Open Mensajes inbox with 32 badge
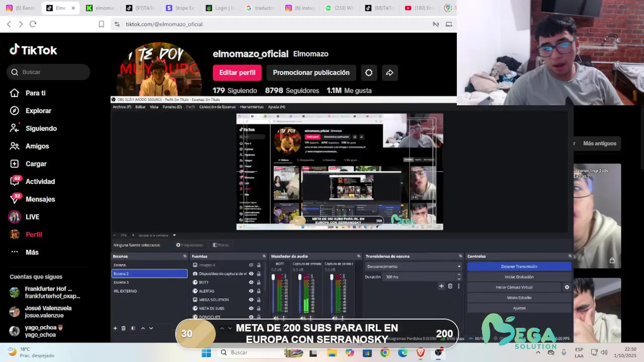 point(32,199)
